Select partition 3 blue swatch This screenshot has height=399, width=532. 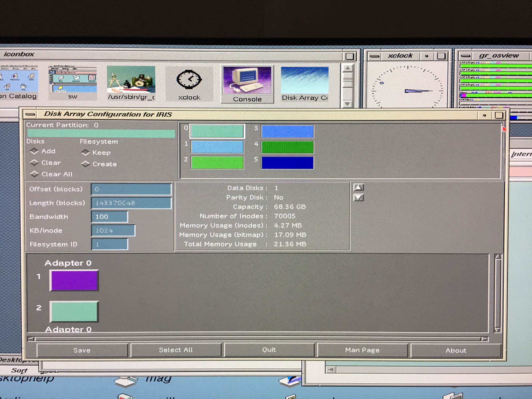click(287, 131)
